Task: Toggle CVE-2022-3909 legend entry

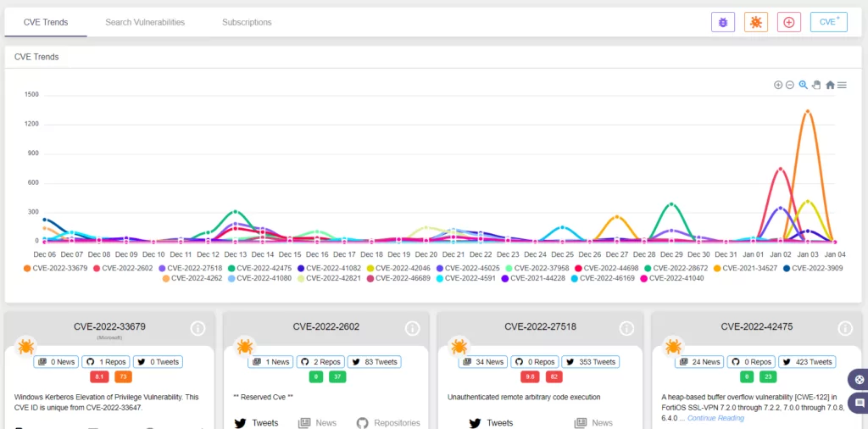Action: point(813,268)
